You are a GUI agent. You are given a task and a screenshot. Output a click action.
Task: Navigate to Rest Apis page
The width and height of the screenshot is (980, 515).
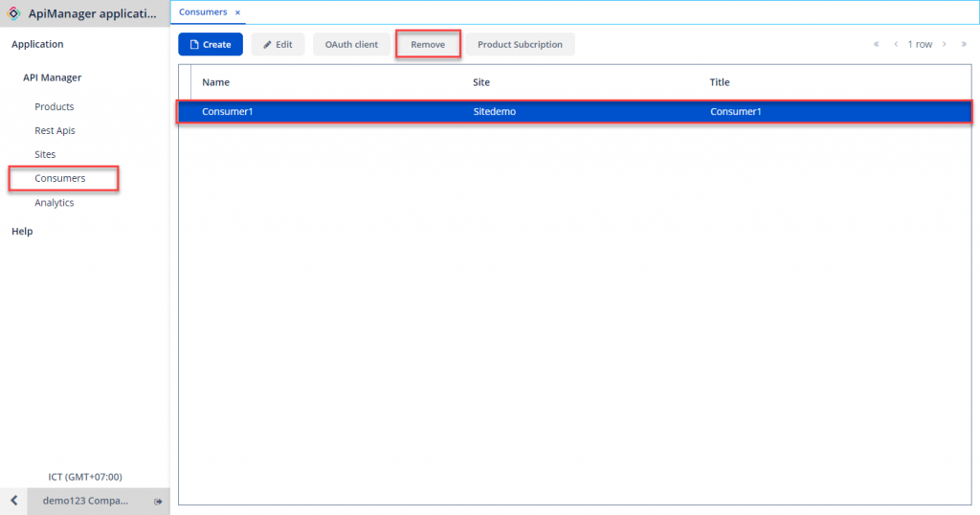click(55, 130)
